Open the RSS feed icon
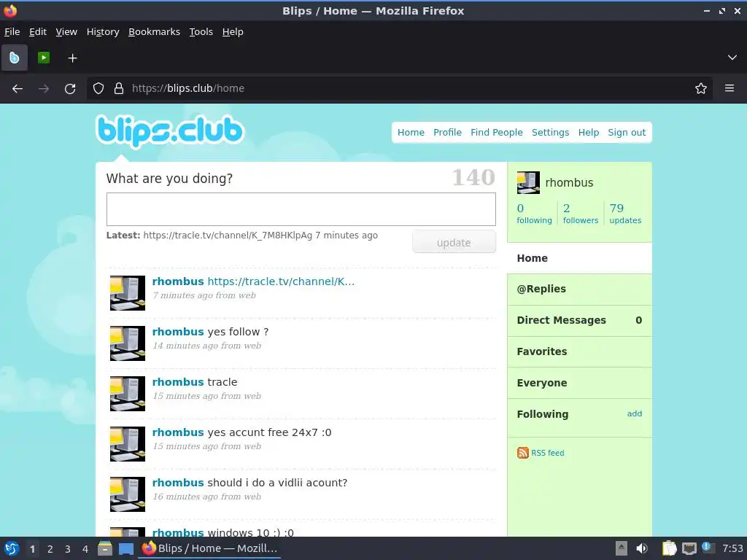This screenshot has height=560, width=747. [x=522, y=453]
